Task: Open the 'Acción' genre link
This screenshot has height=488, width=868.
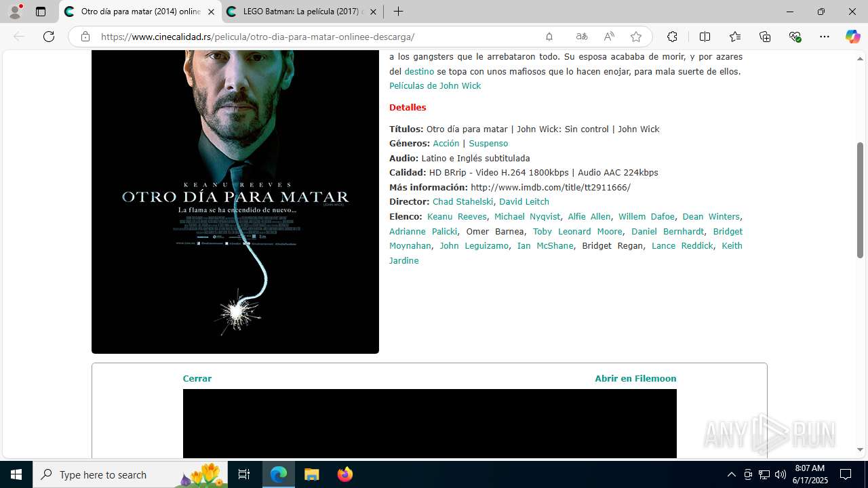Action: (446, 143)
